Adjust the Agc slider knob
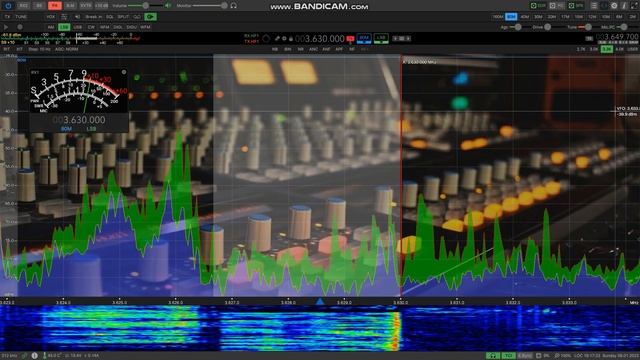 tap(518, 27)
